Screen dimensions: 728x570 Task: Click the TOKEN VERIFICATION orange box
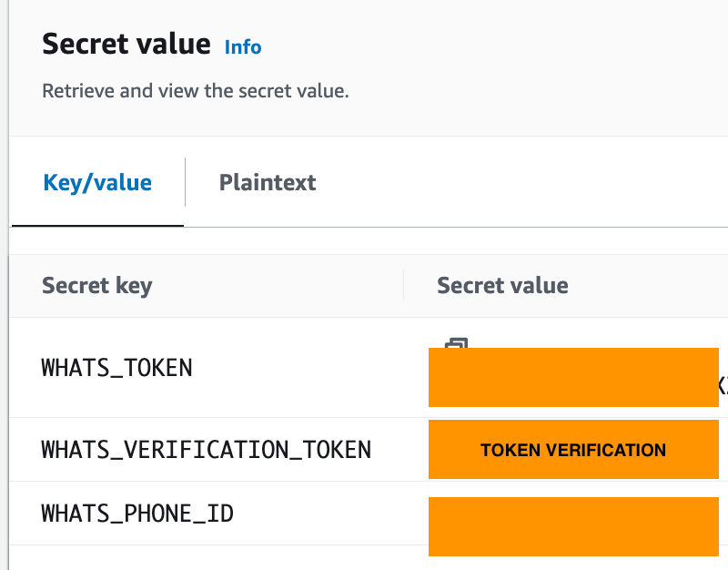(573, 449)
